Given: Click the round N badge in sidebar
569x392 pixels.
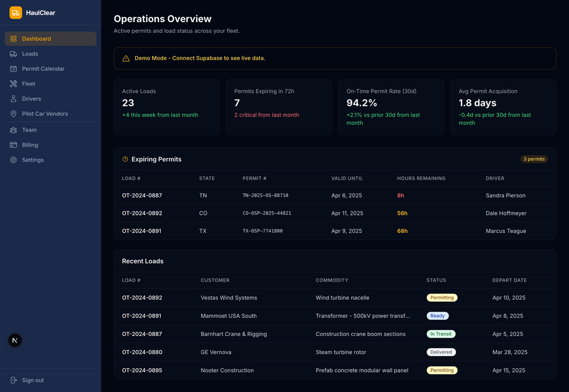Looking at the screenshot, I should [15, 340].
